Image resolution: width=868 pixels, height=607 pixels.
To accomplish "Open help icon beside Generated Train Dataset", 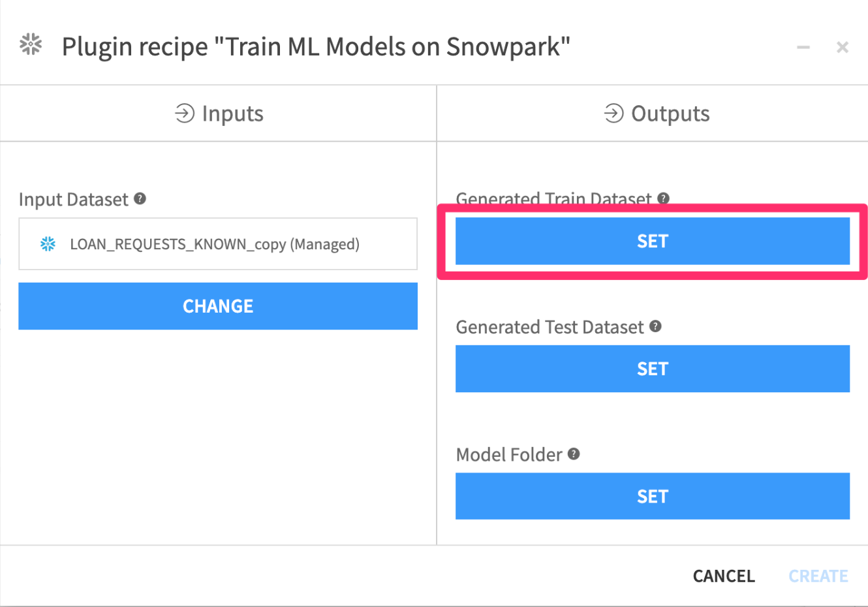I will point(663,198).
